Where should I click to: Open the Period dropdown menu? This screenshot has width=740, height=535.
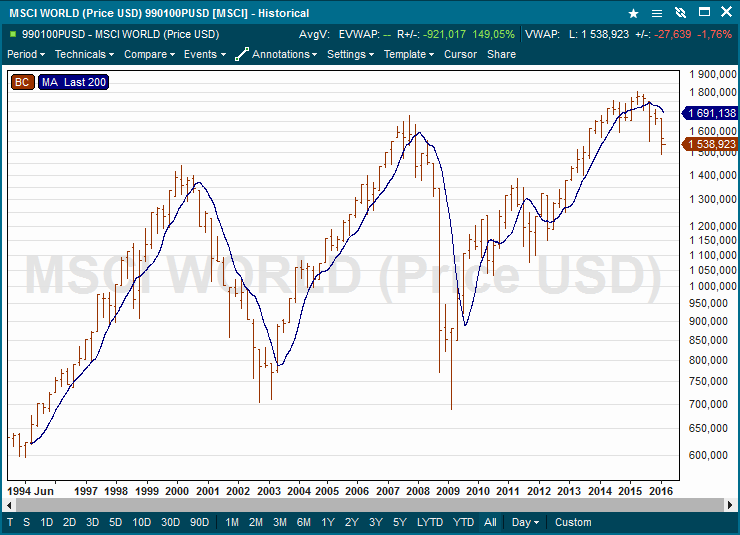pyautogui.click(x=26, y=54)
